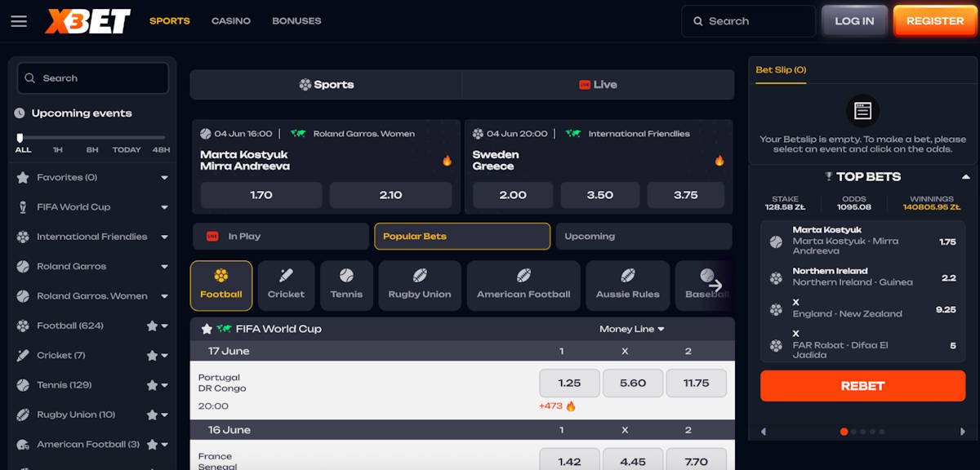Select the first top bets pagination dot
The width and height of the screenshot is (980, 470).
[x=844, y=432]
